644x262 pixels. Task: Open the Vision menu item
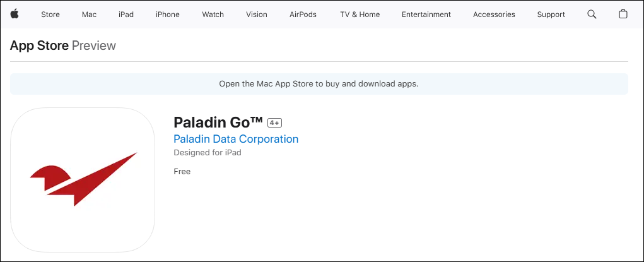coord(257,15)
